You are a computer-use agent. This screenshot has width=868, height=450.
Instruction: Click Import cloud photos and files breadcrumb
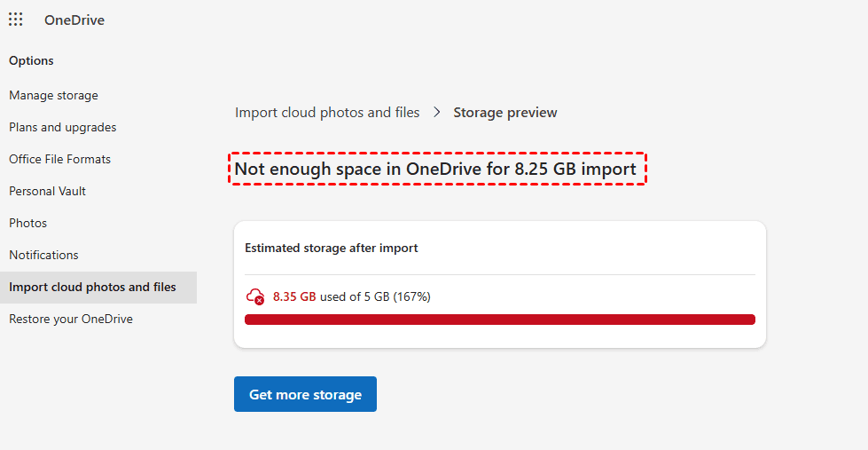pyautogui.click(x=327, y=113)
